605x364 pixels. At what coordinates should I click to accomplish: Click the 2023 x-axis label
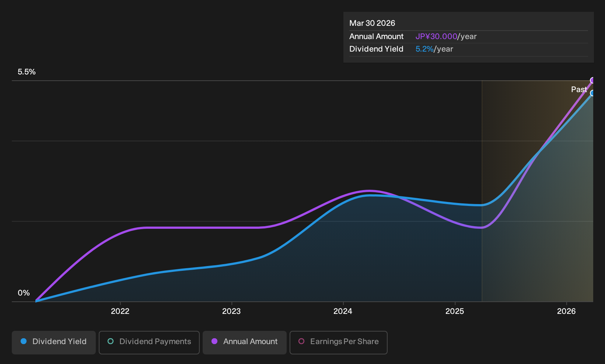[231, 311]
